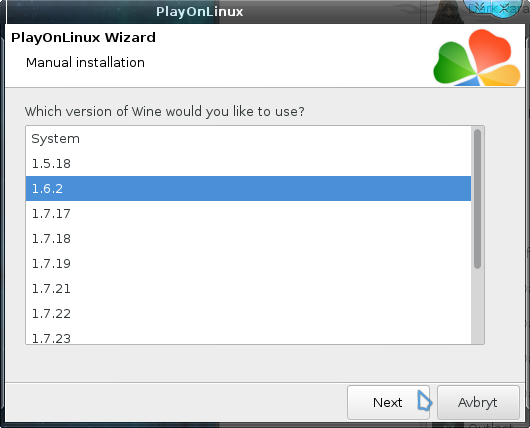Click the PlayOnLinux Wizard heading
The width and height of the screenshot is (530, 428).
point(83,37)
